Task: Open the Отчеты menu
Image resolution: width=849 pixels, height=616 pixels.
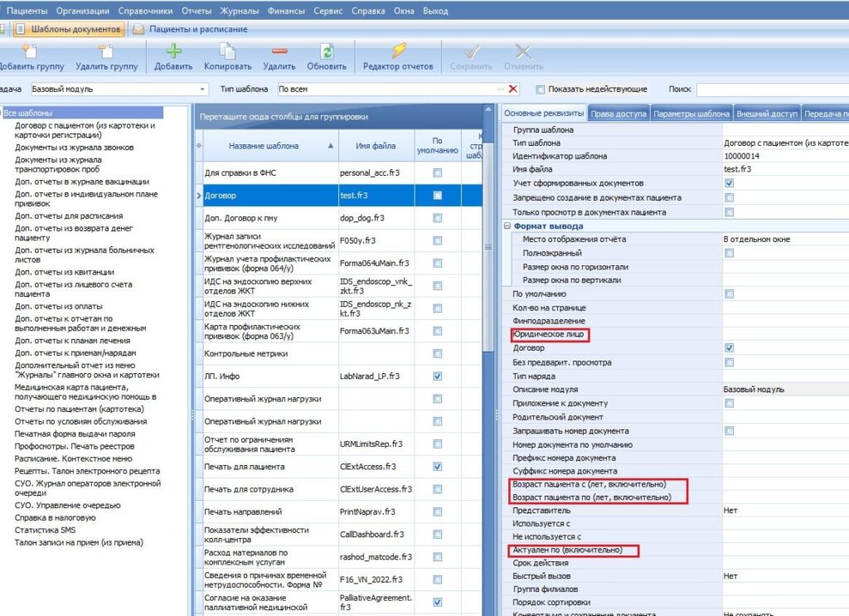Action: pos(196,11)
